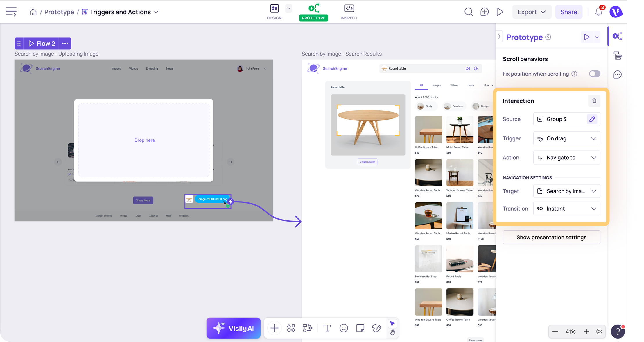This screenshot has width=644, height=342.
Task: Zoom out with the minus button
Action: (x=555, y=332)
